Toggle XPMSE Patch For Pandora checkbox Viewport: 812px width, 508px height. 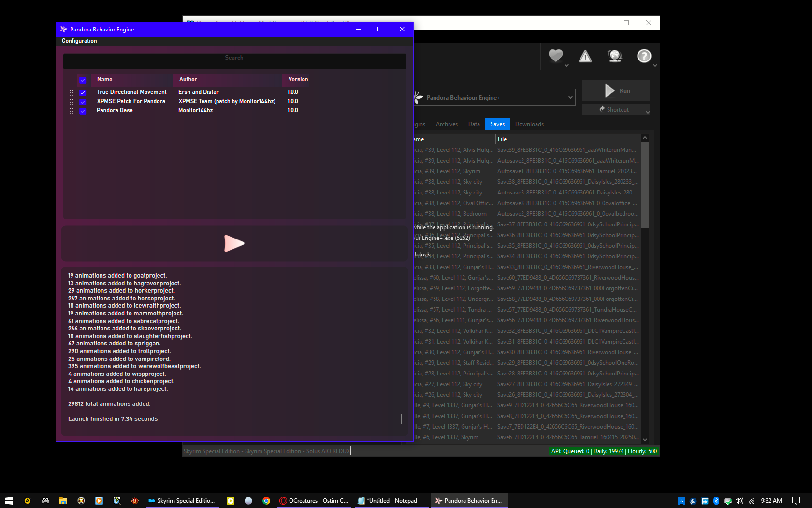pyautogui.click(x=83, y=102)
